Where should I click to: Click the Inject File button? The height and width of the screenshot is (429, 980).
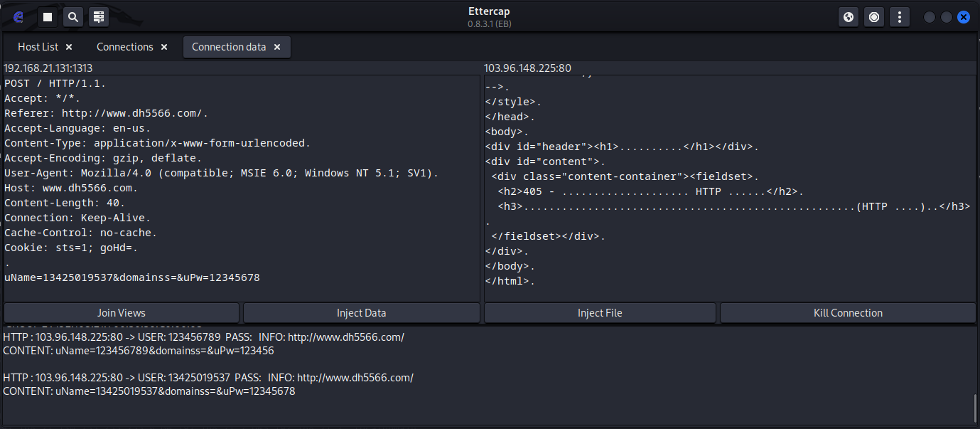coord(600,313)
